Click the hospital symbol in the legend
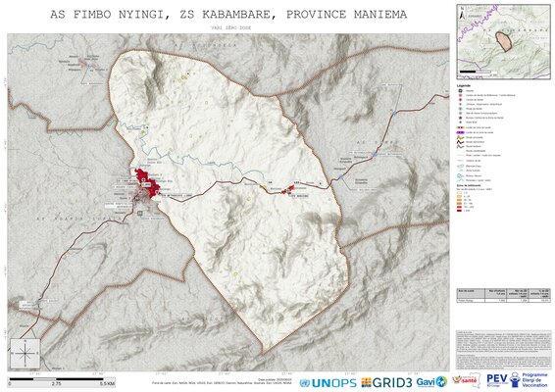 click(x=460, y=91)
